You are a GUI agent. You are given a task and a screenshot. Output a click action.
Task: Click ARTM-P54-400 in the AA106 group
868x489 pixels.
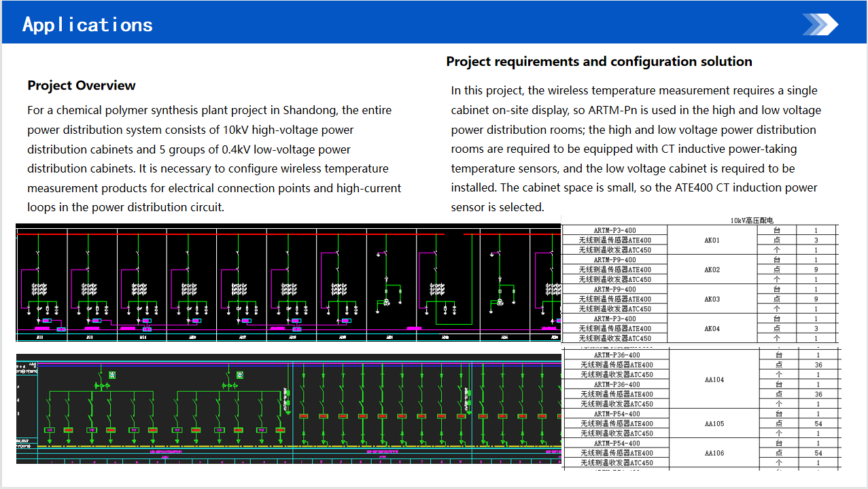[x=617, y=443]
